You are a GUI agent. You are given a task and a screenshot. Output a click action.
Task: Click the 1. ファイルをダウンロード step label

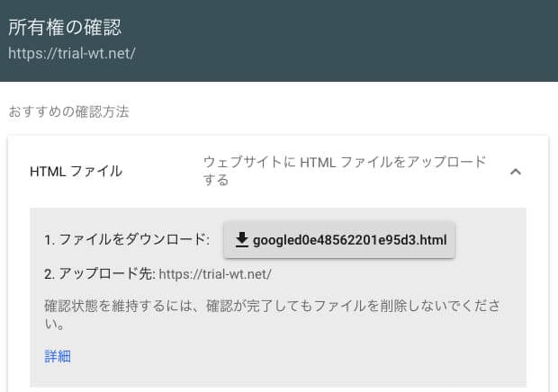pos(127,239)
